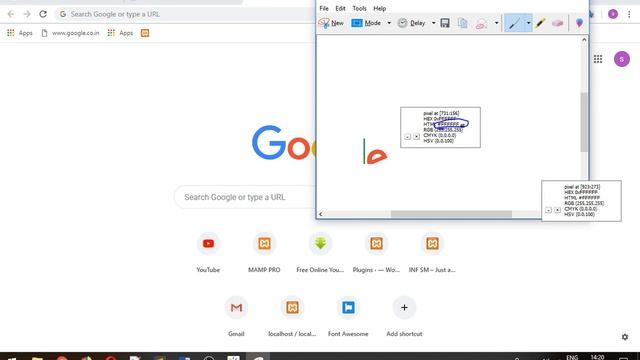
Task: Click the Mode rectangle snip button
Action: 366,23
